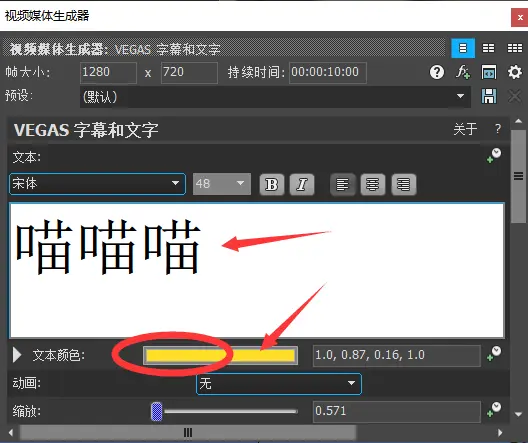Toggle italic text formatting
This screenshot has width=528, height=443.
tap(302, 184)
